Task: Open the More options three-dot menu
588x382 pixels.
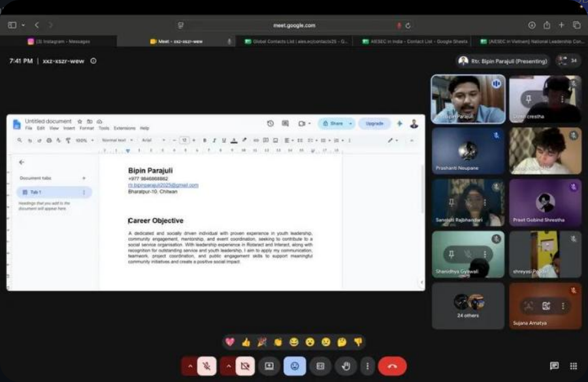Action: tap(367, 366)
